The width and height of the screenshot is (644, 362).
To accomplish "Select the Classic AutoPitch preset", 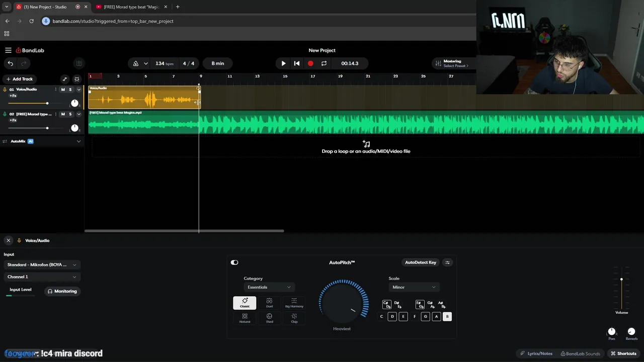I will (245, 303).
